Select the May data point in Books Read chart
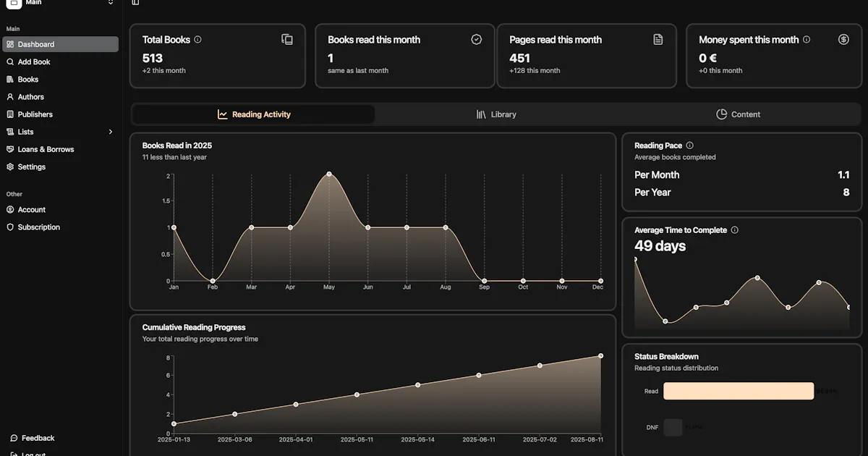868x456 pixels. pos(329,174)
